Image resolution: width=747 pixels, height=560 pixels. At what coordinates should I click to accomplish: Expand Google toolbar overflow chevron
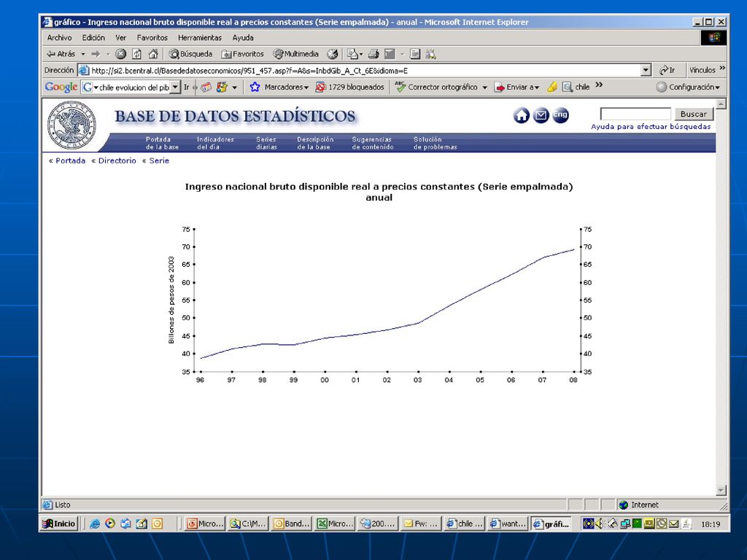(599, 85)
